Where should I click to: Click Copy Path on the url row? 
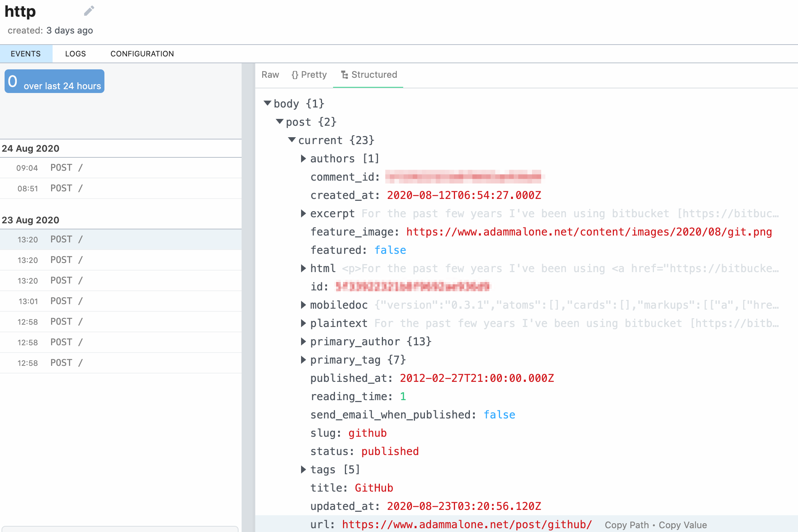(627, 525)
